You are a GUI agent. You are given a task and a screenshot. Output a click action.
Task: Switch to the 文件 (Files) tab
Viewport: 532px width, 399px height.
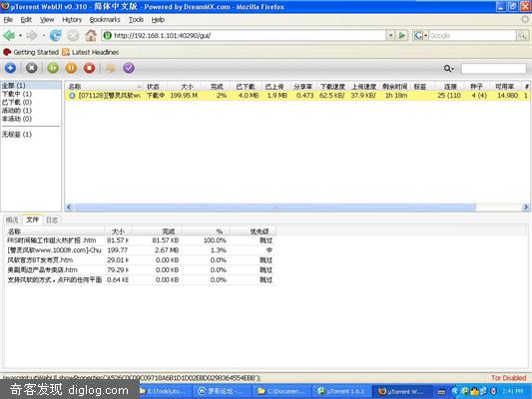[33, 219]
